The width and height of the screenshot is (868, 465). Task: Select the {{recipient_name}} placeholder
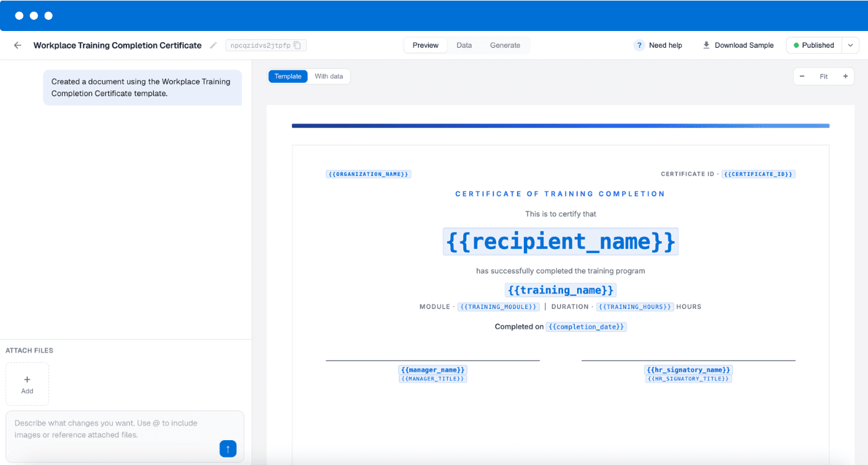pyautogui.click(x=560, y=241)
